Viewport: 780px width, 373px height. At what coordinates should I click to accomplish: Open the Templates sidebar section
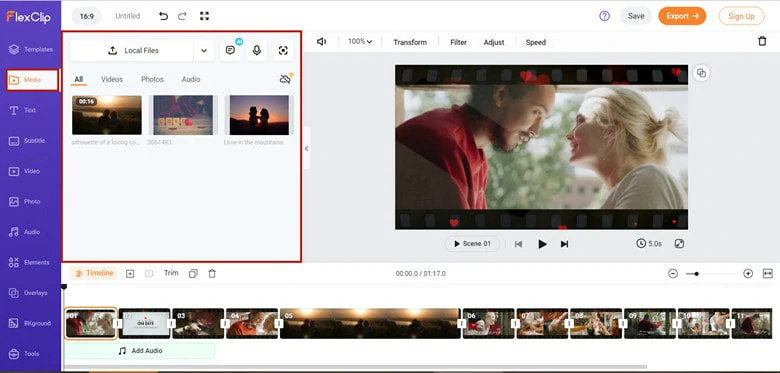coord(30,49)
